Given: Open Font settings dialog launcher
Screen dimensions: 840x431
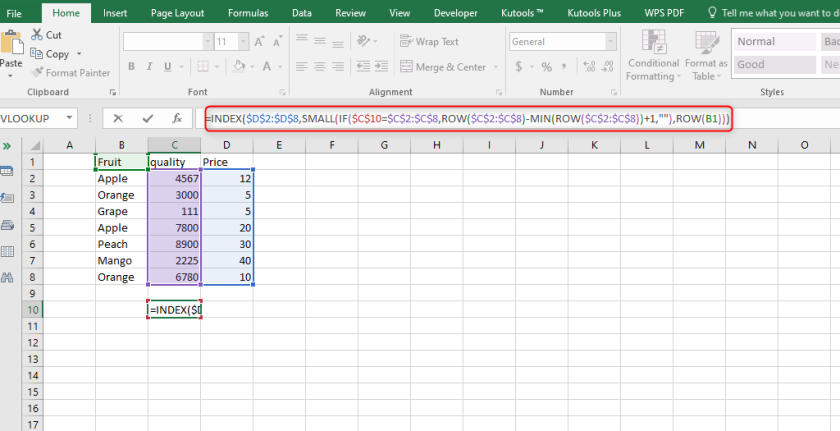Looking at the screenshot, I should (x=282, y=92).
